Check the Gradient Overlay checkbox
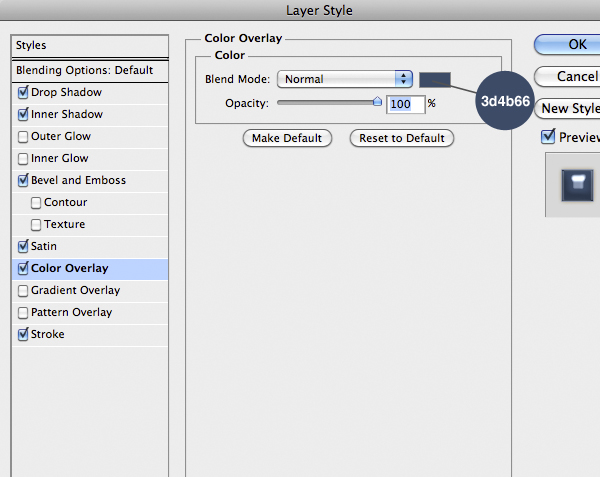Viewport: 600px width, 477px height. pos(23,290)
